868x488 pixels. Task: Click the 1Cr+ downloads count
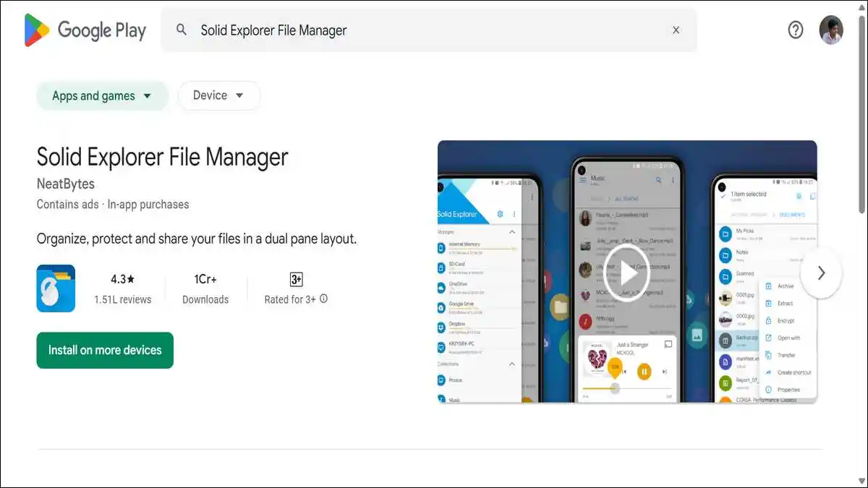(x=205, y=279)
